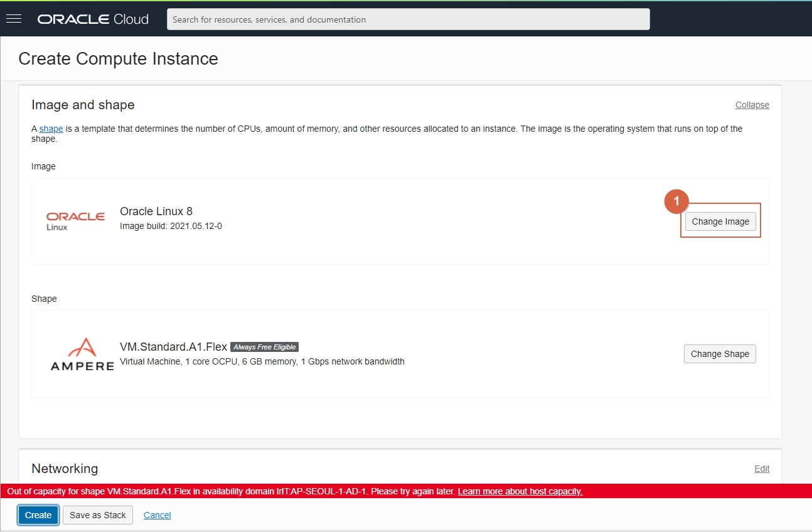812x532 pixels.
Task: Click the Create Compute Instance title
Action: tap(118, 59)
